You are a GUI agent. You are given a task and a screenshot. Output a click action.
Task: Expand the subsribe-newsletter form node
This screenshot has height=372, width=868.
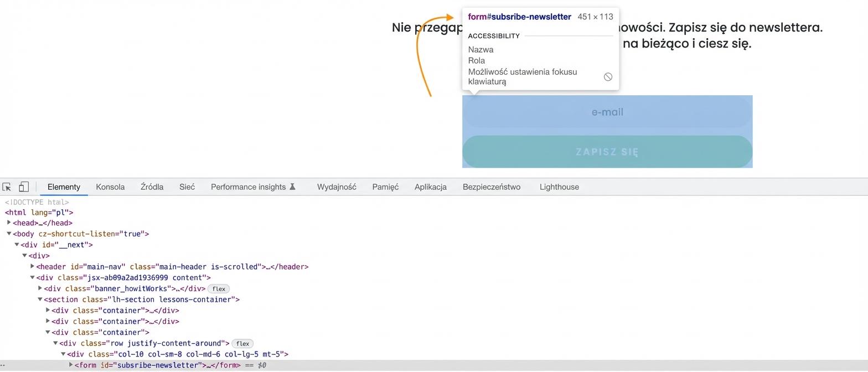[x=71, y=365]
